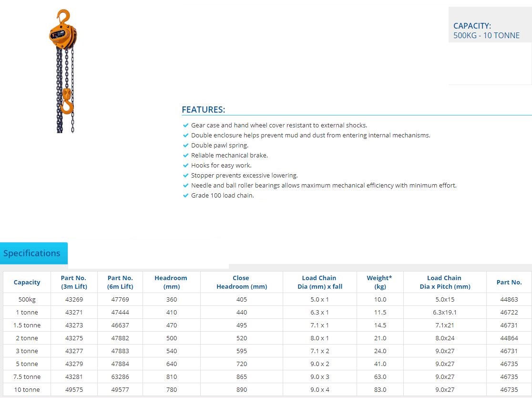532x398 pixels.
Task: Click the 'FEATURES:' heading
Action: [203, 110]
